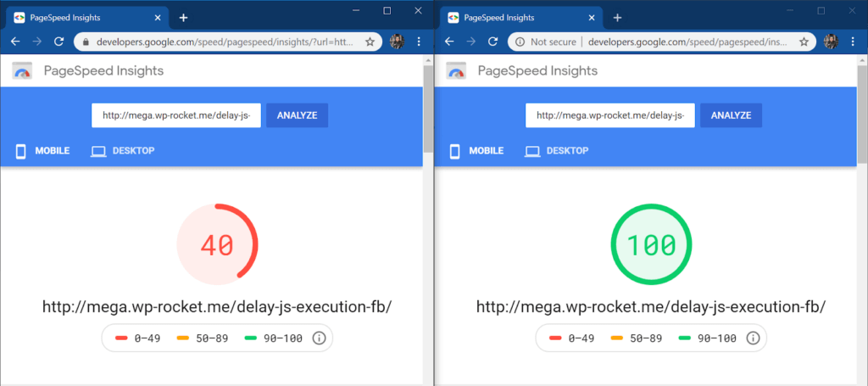Viewport: 868px width, 386px height.
Task: Click forward arrow in left browser window
Action: 37,42
